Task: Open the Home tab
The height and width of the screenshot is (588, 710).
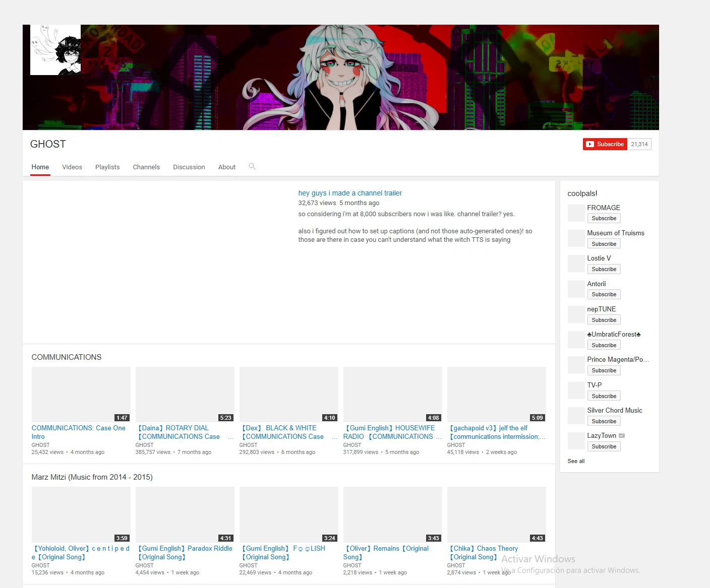Action: pyautogui.click(x=40, y=167)
